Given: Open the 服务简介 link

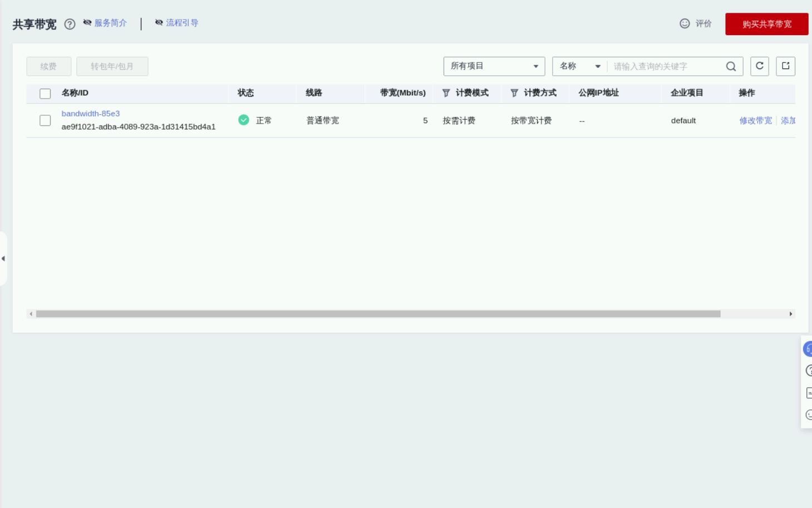Looking at the screenshot, I should tap(110, 23).
